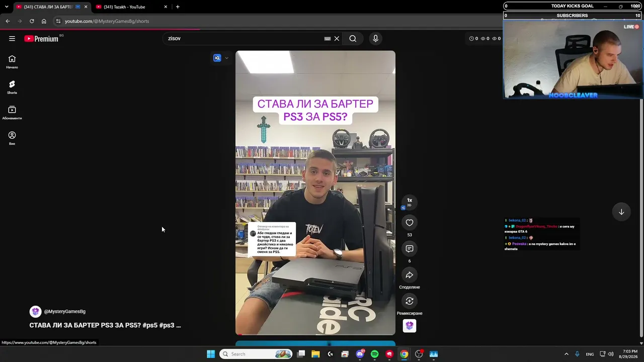Open volume settings from the tray speaker

point(611,354)
